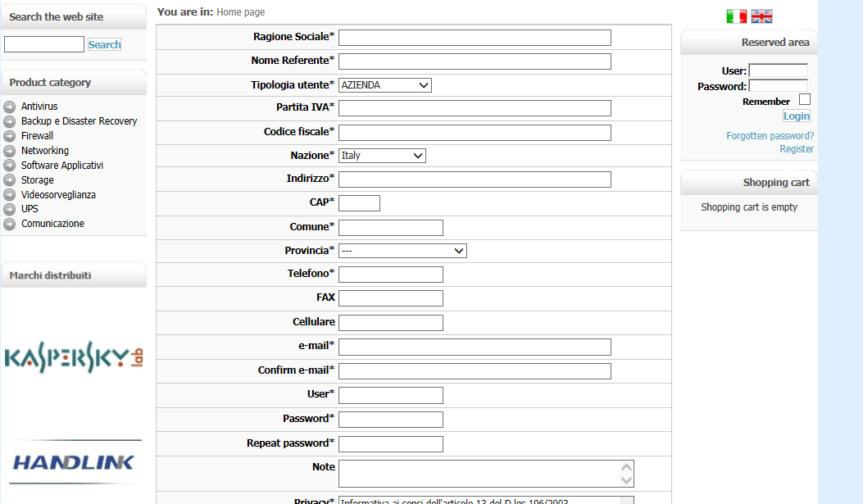Click the Login button
This screenshot has width=863, height=504.
797,116
